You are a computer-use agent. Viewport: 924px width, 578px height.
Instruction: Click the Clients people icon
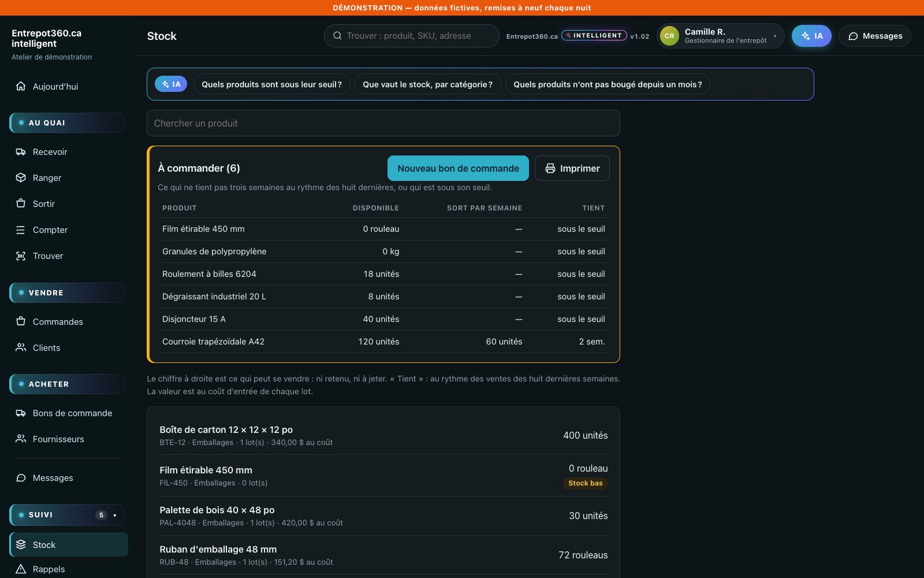(x=21, y=347)
